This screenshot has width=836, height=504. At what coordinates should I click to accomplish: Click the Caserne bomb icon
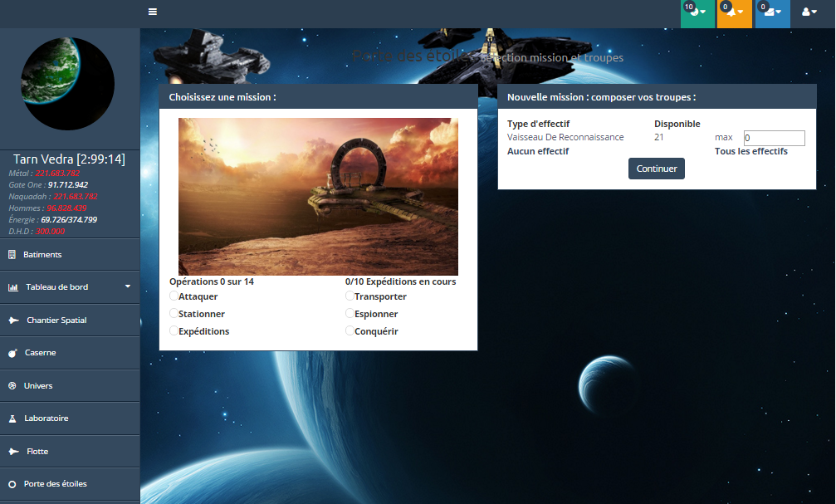[x=12, y=353]
